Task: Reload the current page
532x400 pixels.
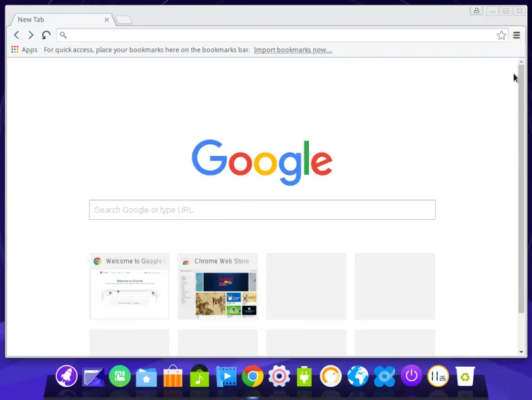Action: 46,35
